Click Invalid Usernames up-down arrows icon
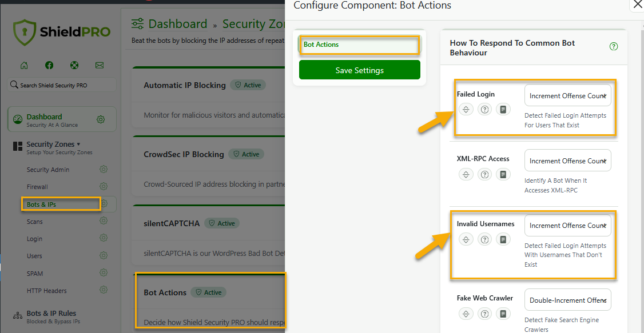 click(466, 239)
